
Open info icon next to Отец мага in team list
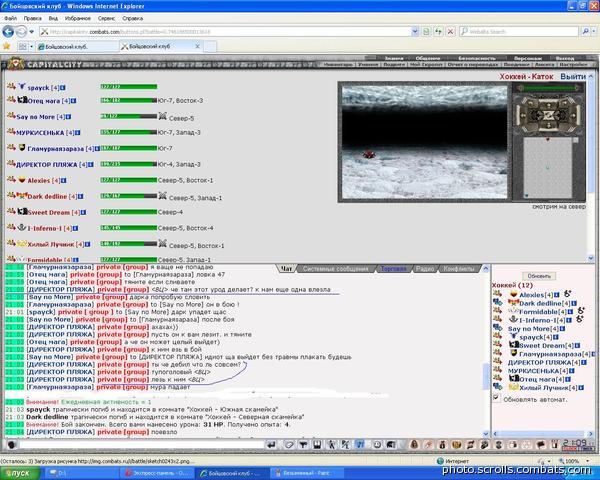[x=73, y=101]
